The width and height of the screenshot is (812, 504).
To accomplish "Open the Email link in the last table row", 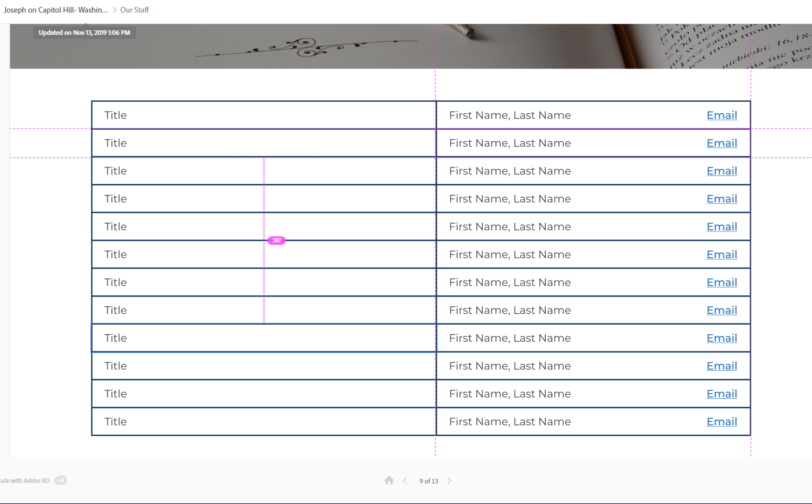I will click(x=722, y=422).
